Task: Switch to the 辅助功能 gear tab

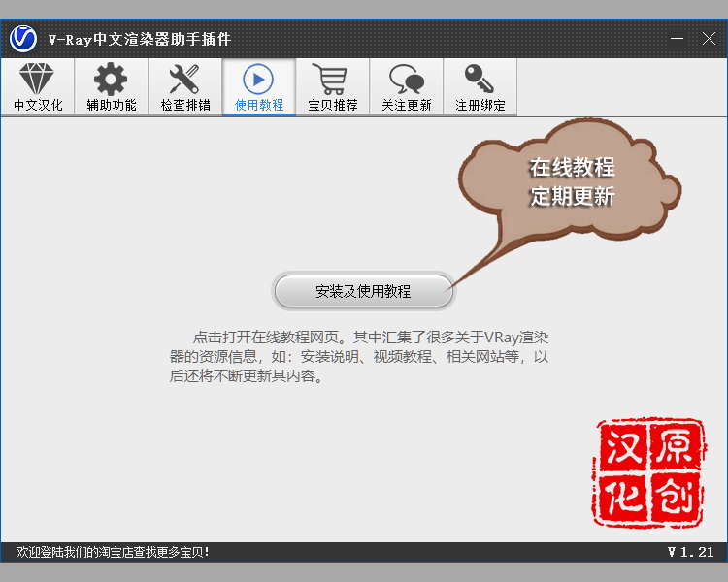Action: (x=112, y=86)
